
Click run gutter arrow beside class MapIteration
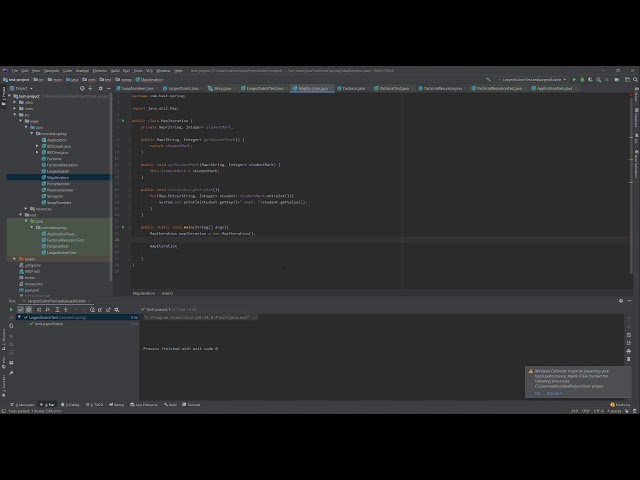(x=123, y=121)
